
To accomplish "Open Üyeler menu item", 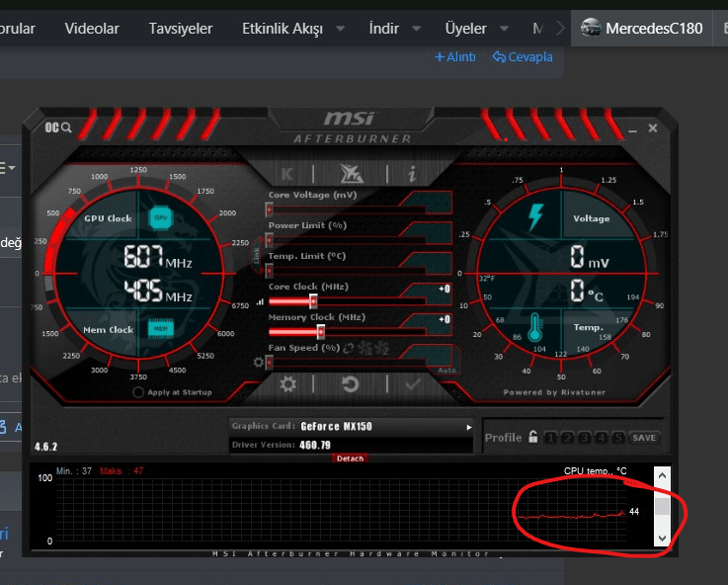I will (x=465, y=29).
